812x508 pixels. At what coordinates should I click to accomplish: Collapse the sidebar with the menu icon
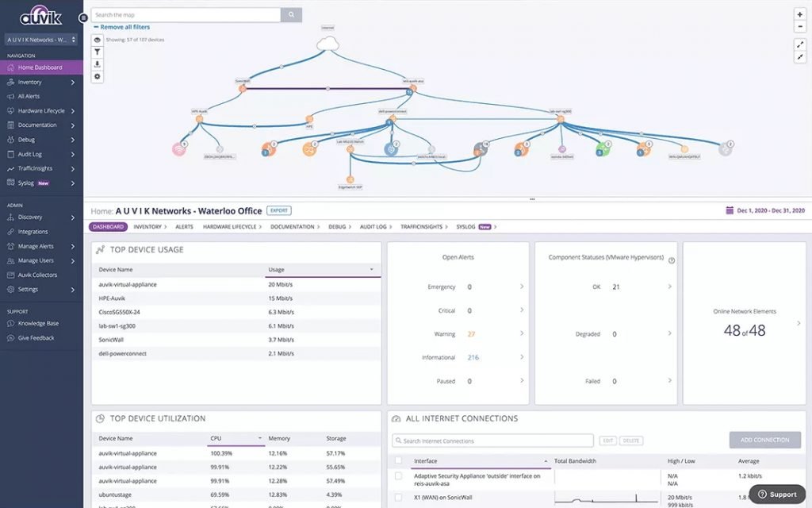[x=84, y=17]
